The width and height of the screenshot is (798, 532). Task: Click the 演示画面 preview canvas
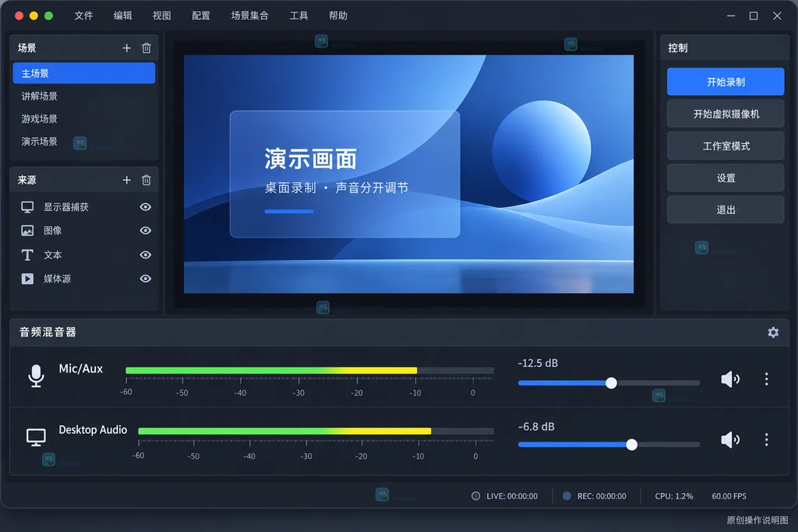coord(408,174)
